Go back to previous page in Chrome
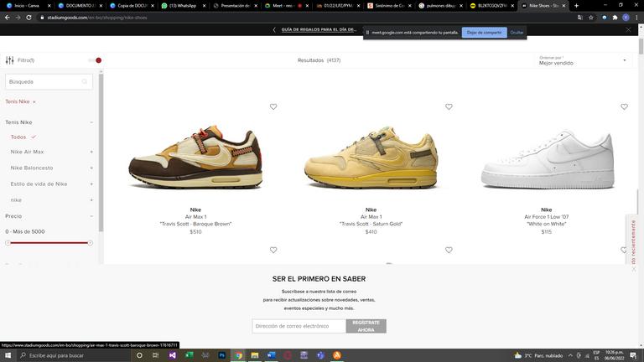644x362 pixels. point(8,18)
